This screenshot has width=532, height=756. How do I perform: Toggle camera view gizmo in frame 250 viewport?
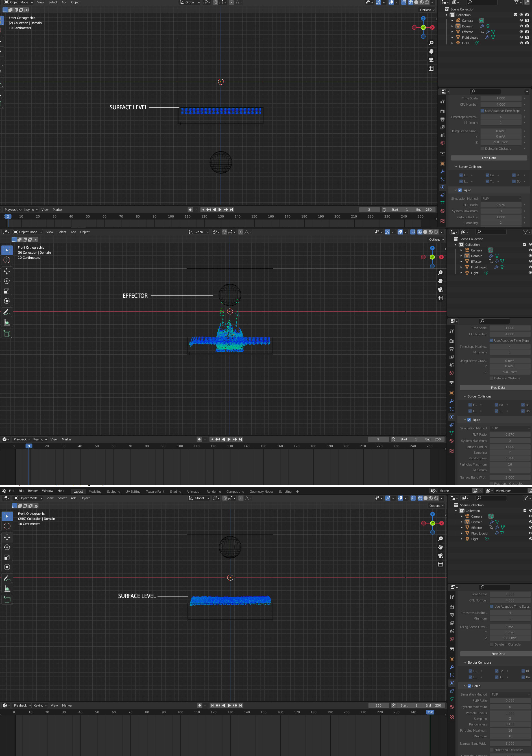click(441, 556)
